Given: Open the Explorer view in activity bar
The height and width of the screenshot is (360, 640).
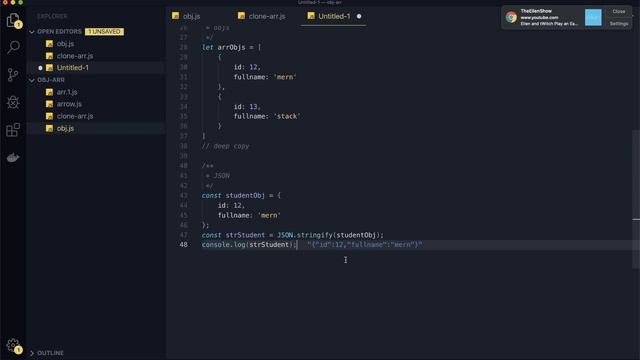Looking at the screenshot, I should tap(13, 20).
